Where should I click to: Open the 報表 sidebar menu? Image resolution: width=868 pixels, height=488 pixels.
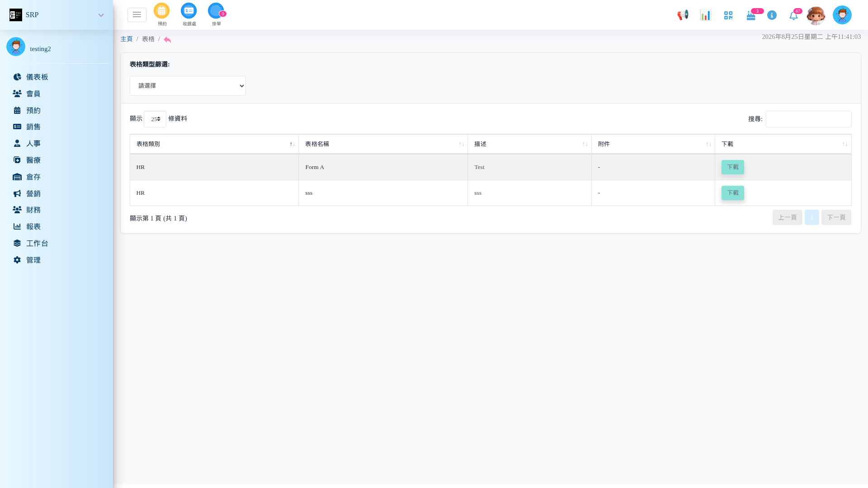click(x=33, y=226)
